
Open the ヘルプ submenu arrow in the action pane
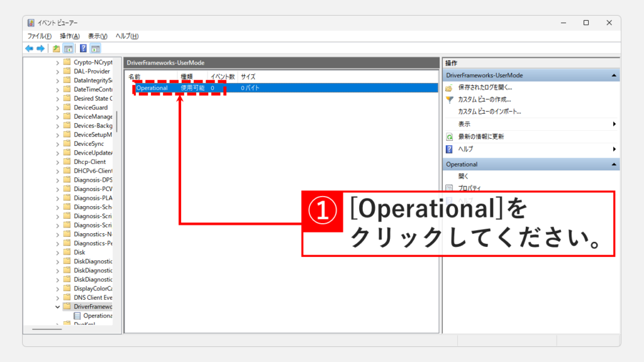coord(614,149)
